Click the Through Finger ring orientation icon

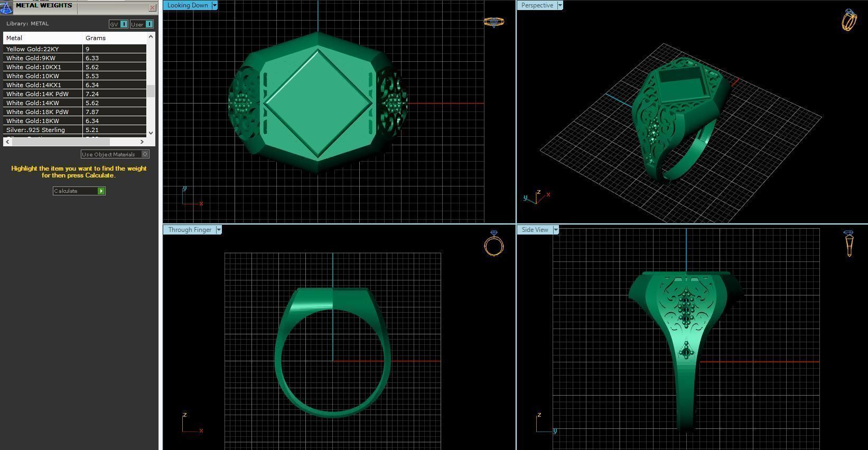(x=494, y=244)
